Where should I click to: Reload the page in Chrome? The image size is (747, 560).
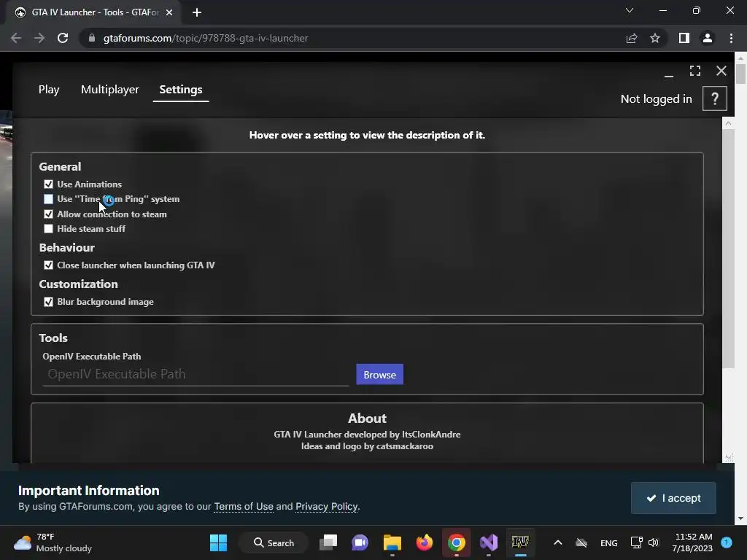point(63,38)
